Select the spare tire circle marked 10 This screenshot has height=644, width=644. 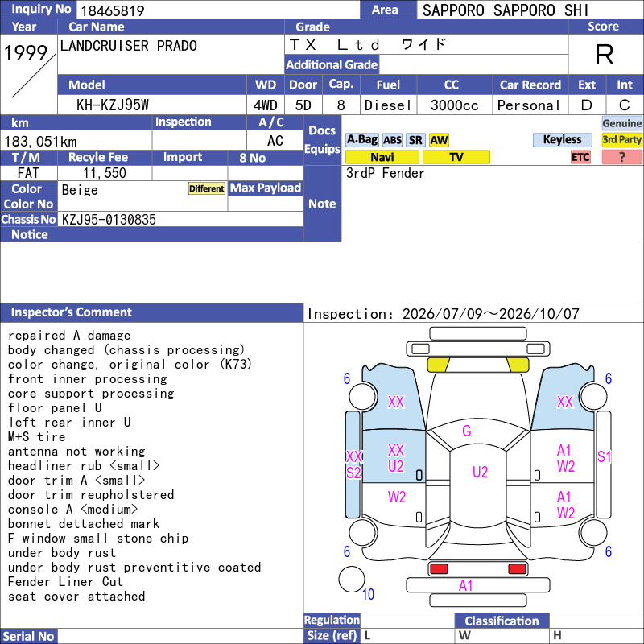[x=352, y=579]
